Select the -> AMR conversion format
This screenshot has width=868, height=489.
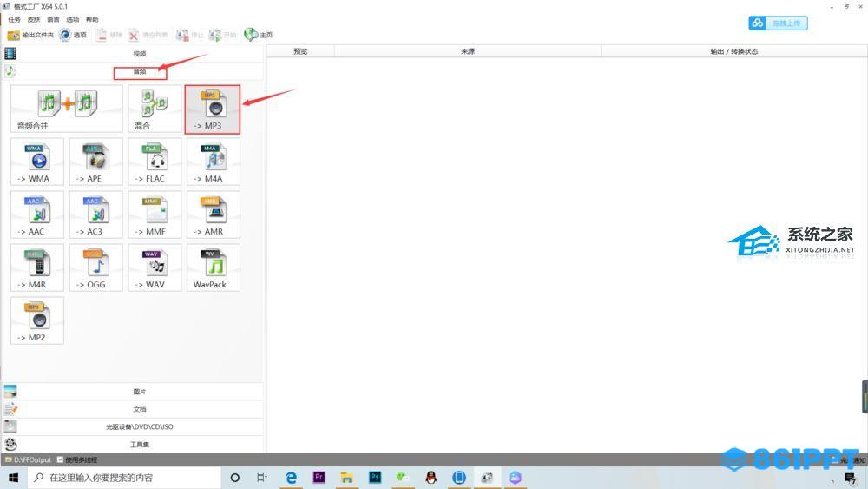point(214,215)
